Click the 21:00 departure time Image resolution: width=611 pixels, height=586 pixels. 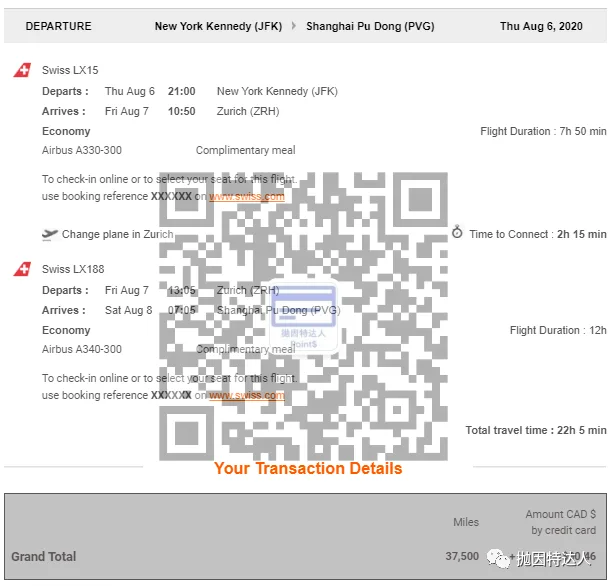[182, 91]
